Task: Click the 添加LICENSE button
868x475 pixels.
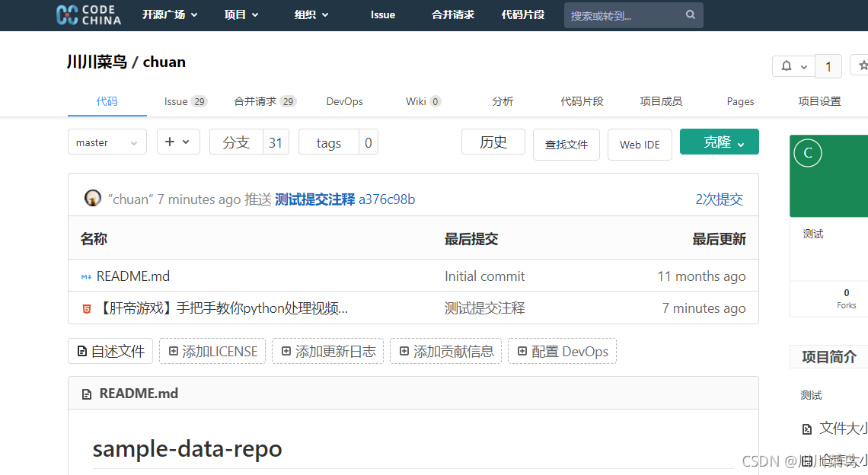Action: pyautogui.click(x=212, y=351)
